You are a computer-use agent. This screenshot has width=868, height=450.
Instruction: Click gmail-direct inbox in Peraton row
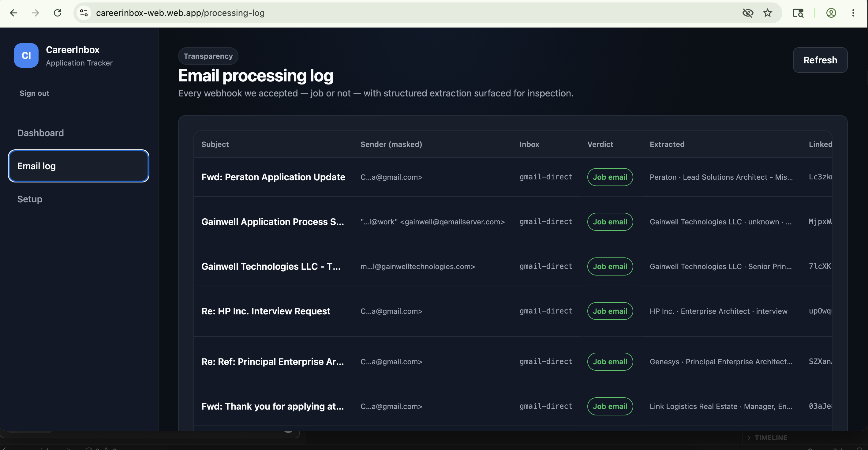point(546,177)
